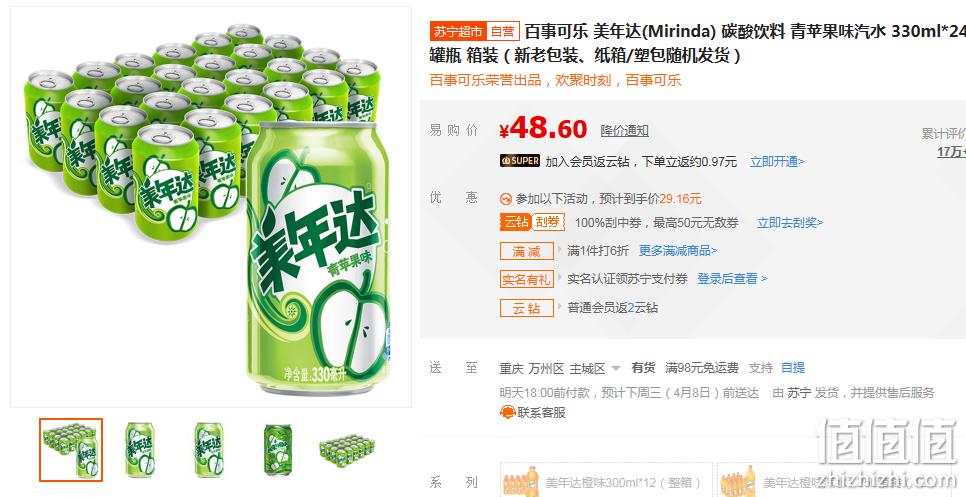Click the customer service headset icon

[507, 412]
